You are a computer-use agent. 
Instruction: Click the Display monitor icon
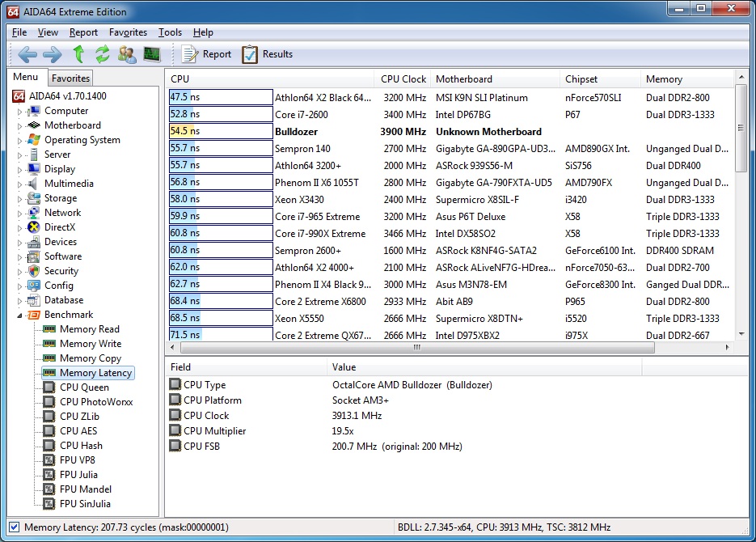point(34,169)
